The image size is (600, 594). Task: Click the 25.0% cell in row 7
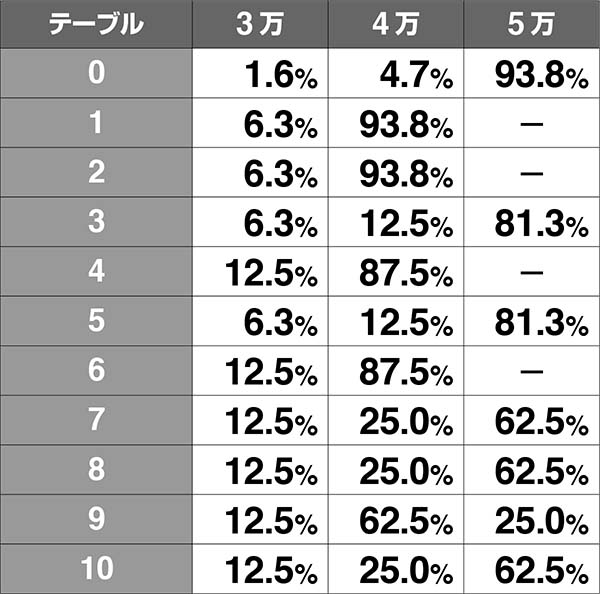pos(406,419)
